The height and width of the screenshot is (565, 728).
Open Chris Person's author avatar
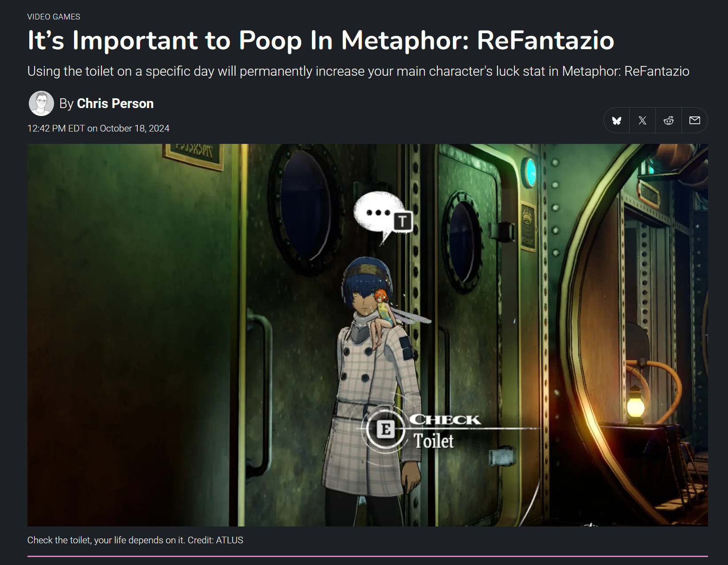[x=41, y=104]
